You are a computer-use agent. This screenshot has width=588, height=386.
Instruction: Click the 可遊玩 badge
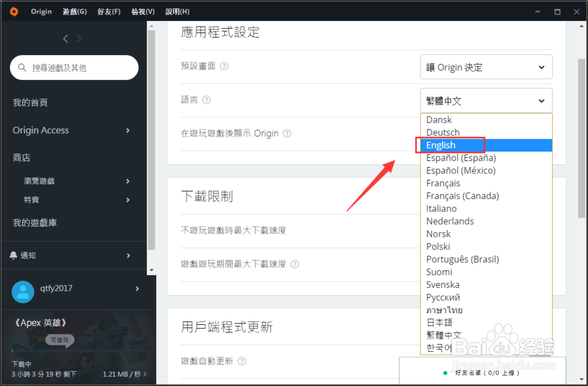coord(59,340)
